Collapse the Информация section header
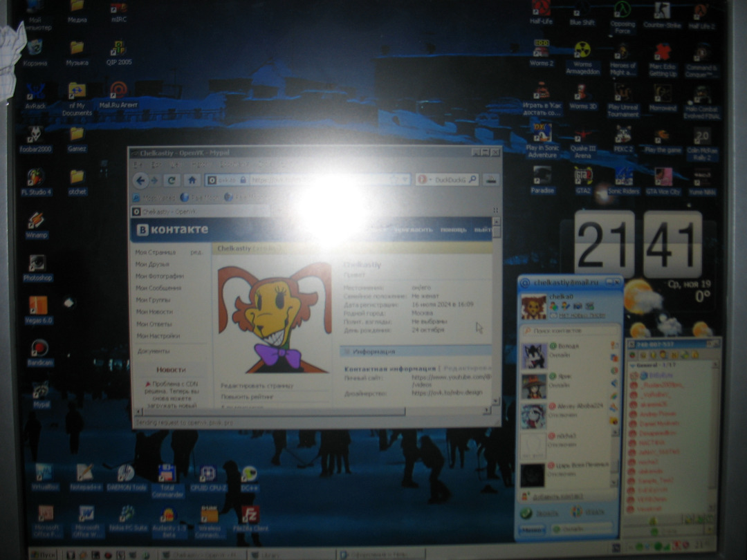This screenshot has width=747, height=560. click(416, 351)
